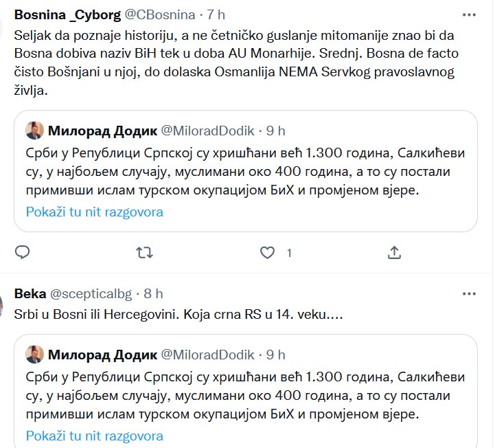Image resolution: width=495 pixels, height=448 pixels.
Task: Share Bosnina _Cyborg's tweet
Action: coord(394,253)
